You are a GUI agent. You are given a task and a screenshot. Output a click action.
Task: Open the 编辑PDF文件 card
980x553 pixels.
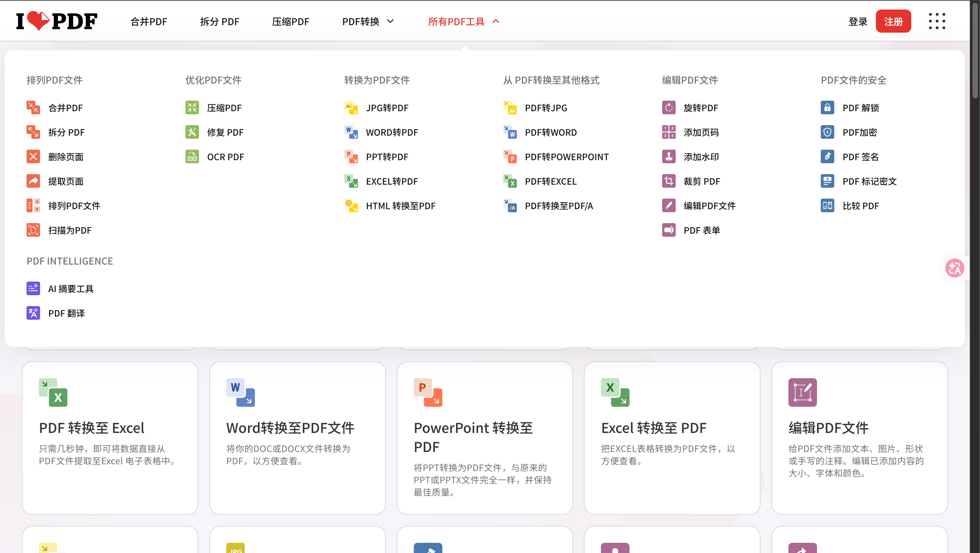pos(860,438)
